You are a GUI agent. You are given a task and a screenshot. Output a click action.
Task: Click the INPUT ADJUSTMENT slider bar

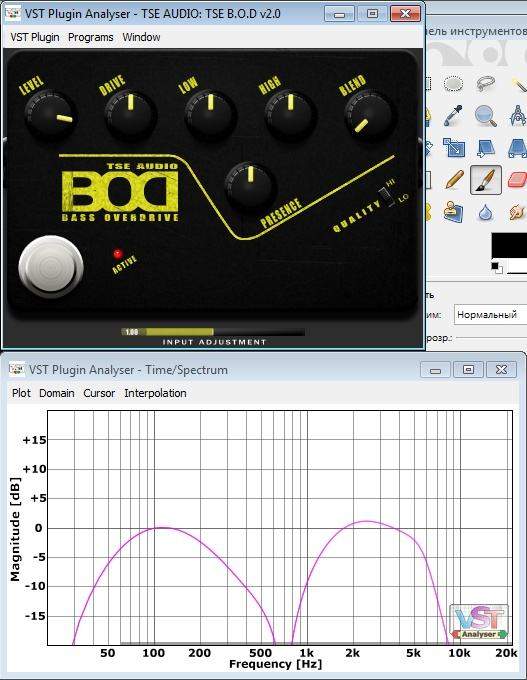(213, 332)
